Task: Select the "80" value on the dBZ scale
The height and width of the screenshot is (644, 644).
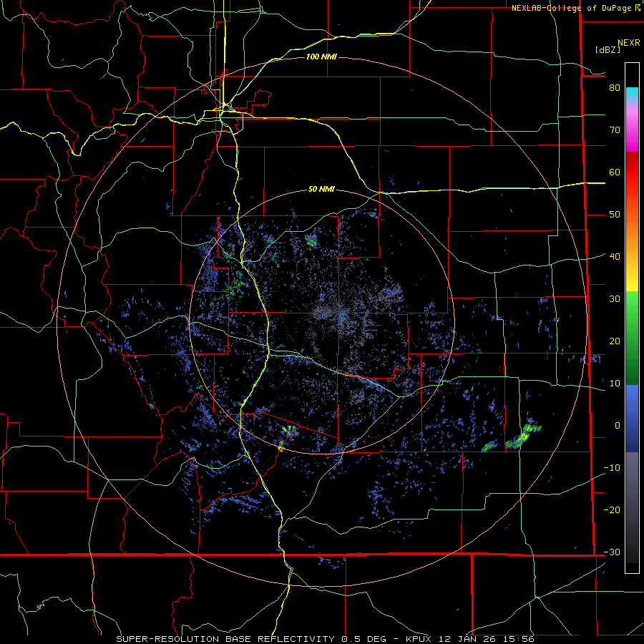Action: 615,87
